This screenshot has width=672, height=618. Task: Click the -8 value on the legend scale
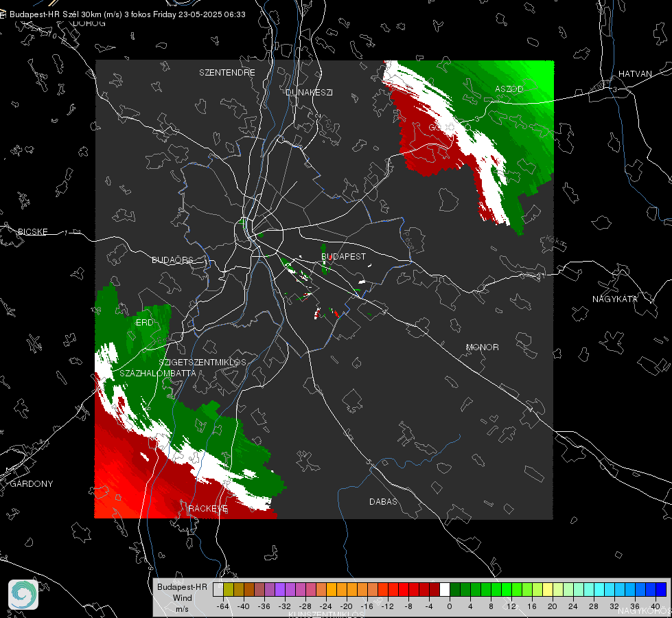[408, 606]
